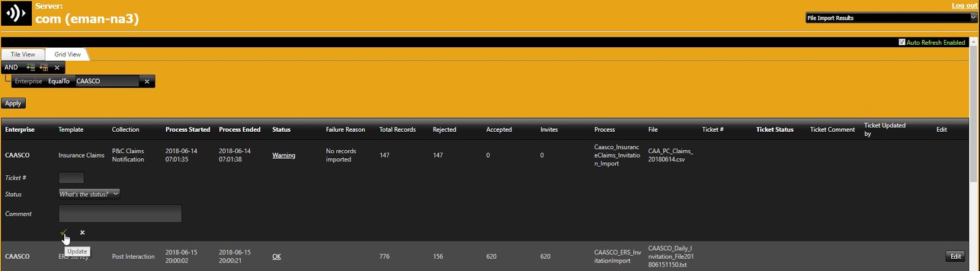Click into the Ticket # input field

(x=71, y=178)
